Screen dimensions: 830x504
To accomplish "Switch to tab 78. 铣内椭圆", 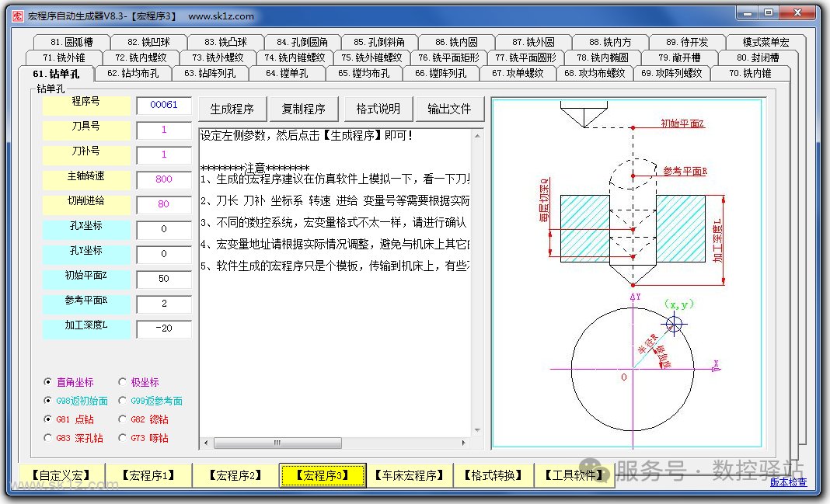I will tap(602, 57).
